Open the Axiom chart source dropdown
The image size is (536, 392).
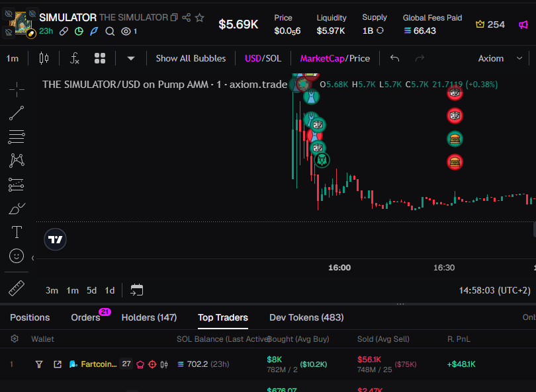click(500, 58)
